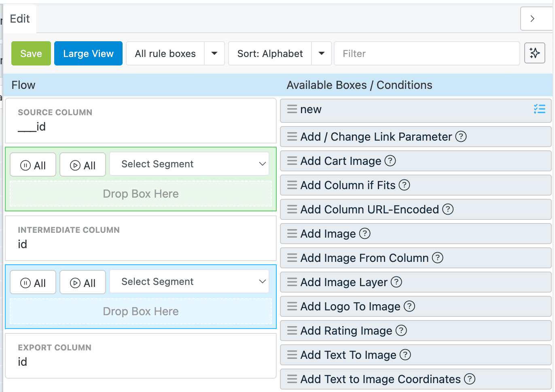Viewport: 555px width, 392px height.
Task: Click the AI sparkle icon beside Filter
Action: 534,53
